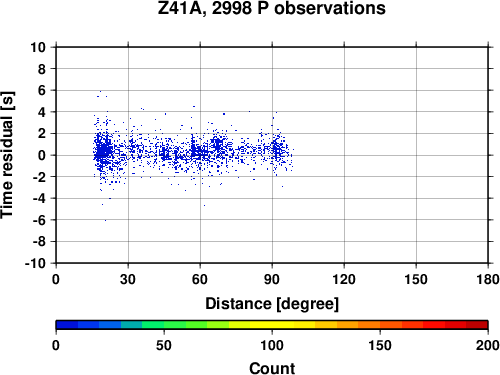Click the y-axis tick label '-8'
The image size is (500, 375).
pyautogui.click(x=39, y=241)
